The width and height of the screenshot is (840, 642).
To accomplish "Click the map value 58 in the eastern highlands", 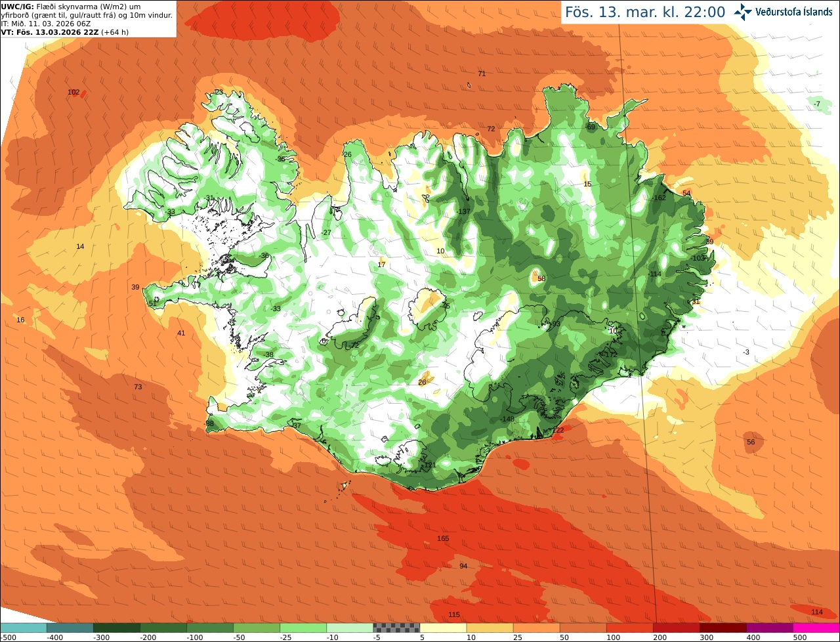I will (541, 279).
